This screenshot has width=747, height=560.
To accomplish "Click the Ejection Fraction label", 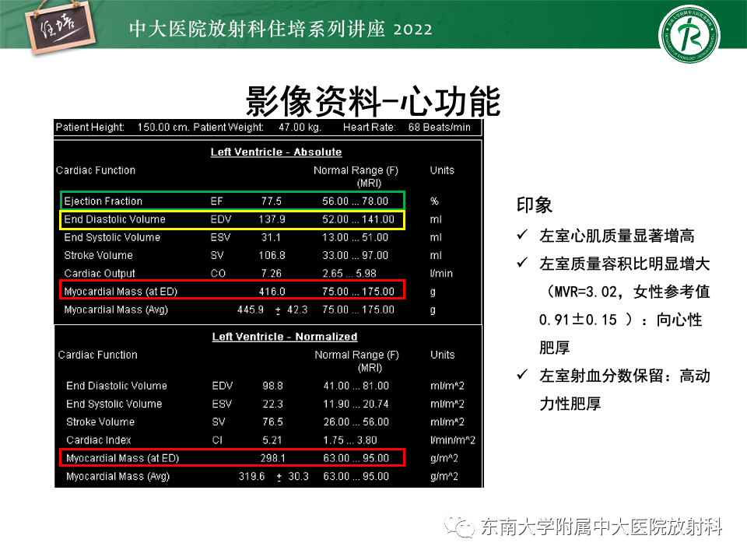I will [103, 201].
